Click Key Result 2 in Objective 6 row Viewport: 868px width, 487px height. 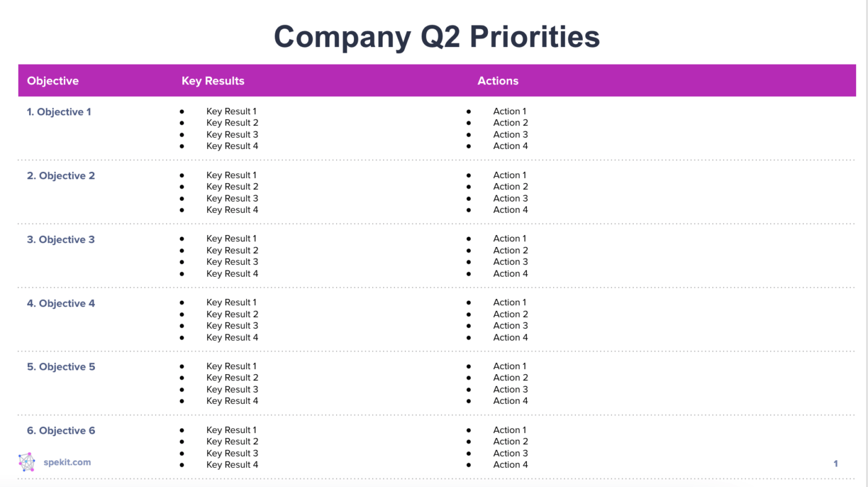tap(232, 442)
